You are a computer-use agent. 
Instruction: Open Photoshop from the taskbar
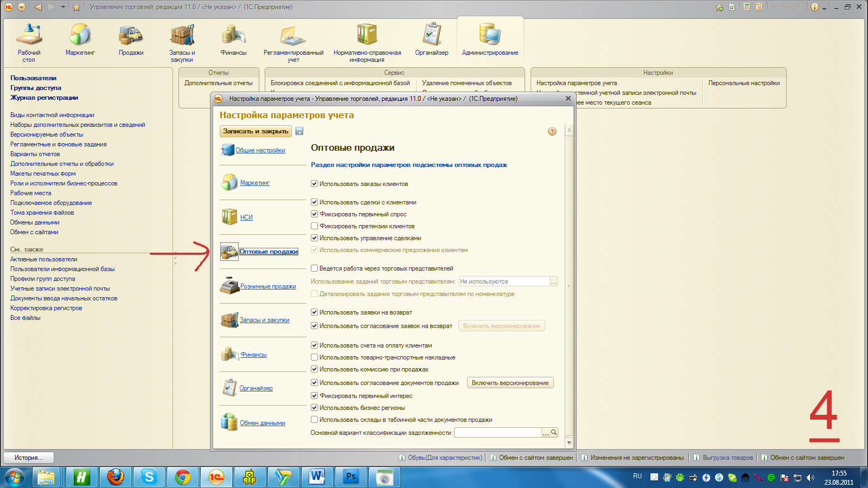point(351,477)
